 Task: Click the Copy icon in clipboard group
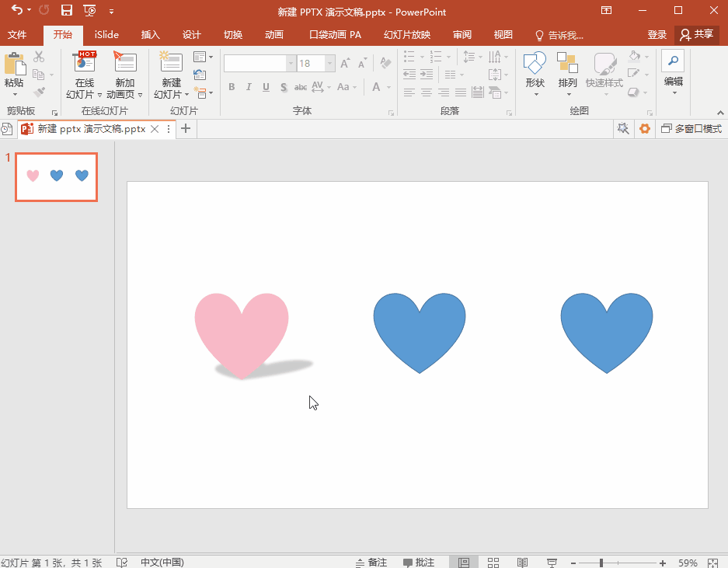[x=39, y=74]
